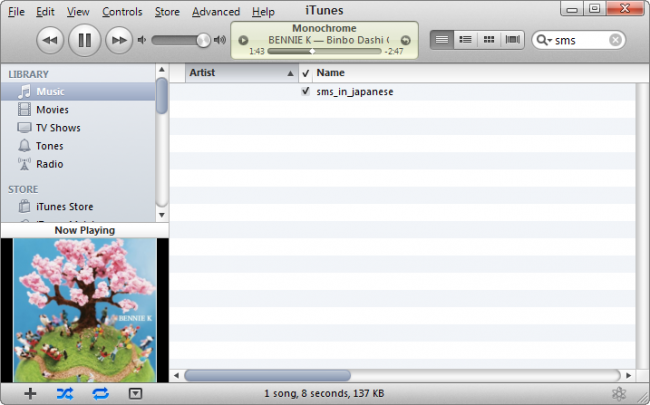Click the song progress bar in display
Viewport: 650px width, 405px height.
click(x=324, y=51)
